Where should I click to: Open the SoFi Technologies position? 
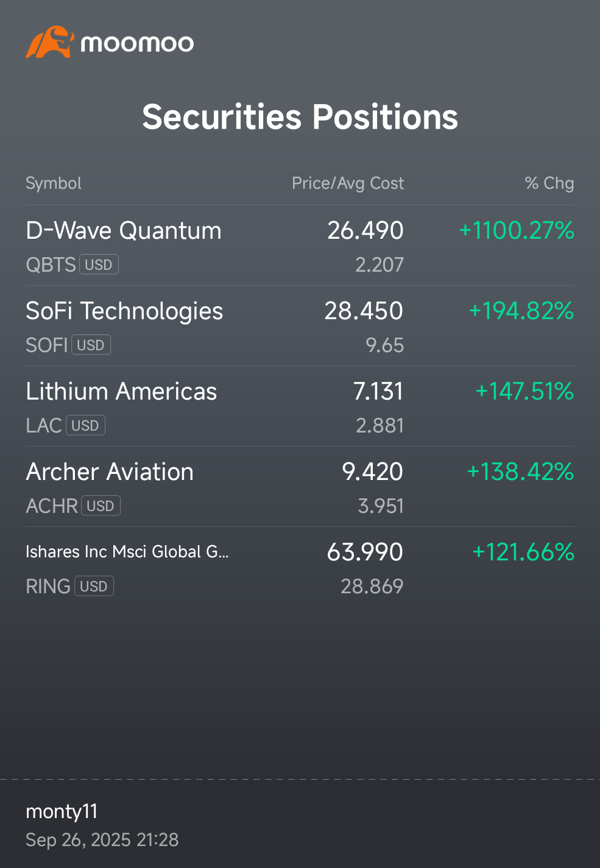(300, 326)
